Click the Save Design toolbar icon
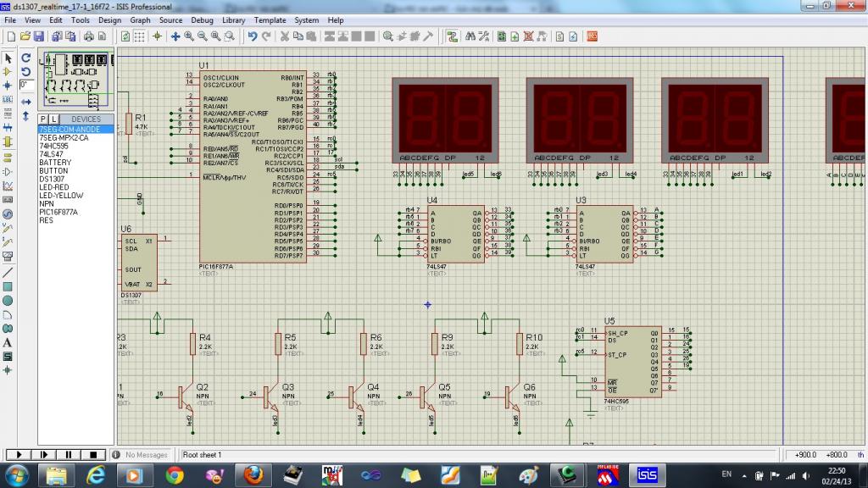The width and height of the screenshot is (868, 488). 38,36
